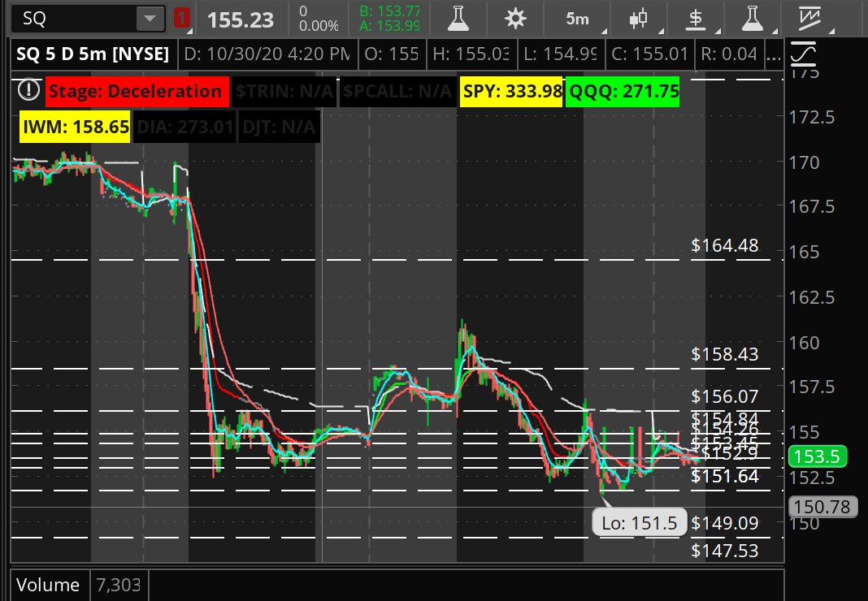868x601 pixels.
Task: Click the bid price B: 153.77
Action: tap(390, 11)
